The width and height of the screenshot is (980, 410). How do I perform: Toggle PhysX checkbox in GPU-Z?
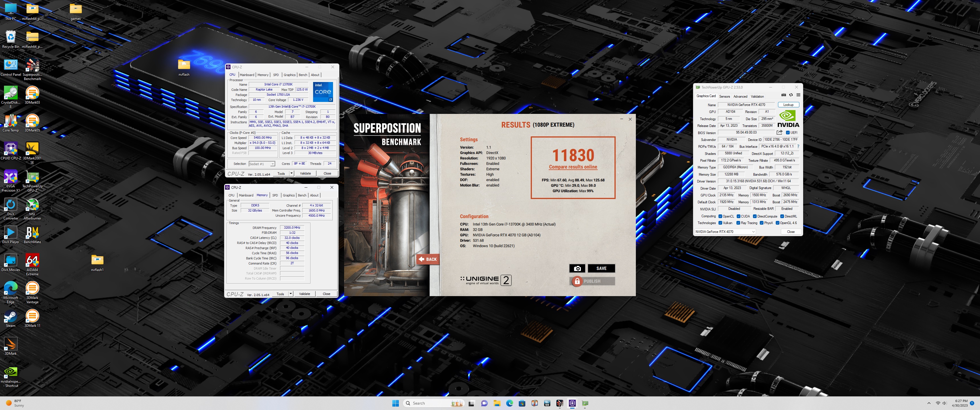(761, 223)
